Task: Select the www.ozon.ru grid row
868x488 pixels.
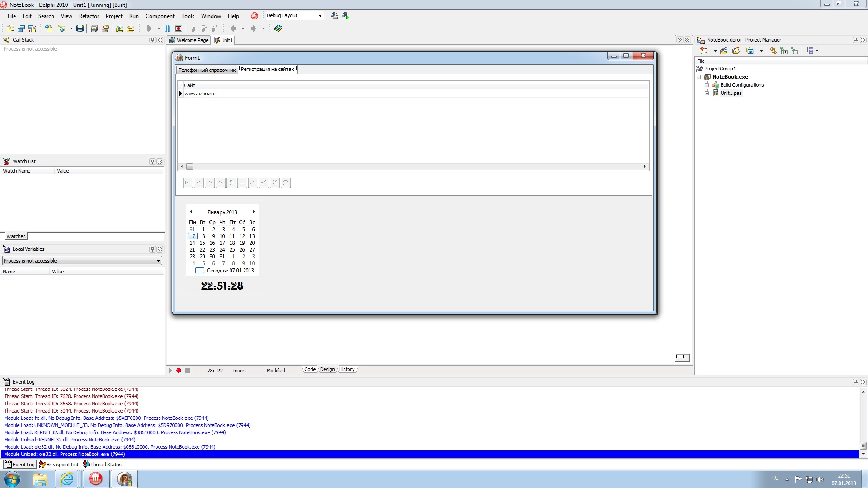Action: coord(199,94)
